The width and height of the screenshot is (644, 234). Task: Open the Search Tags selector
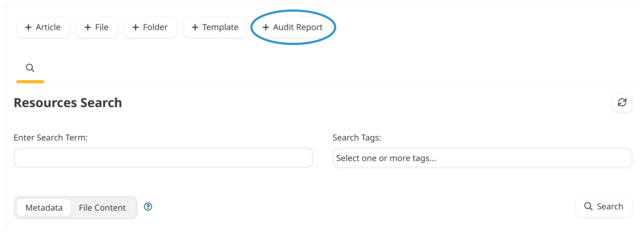pos(482,158)
